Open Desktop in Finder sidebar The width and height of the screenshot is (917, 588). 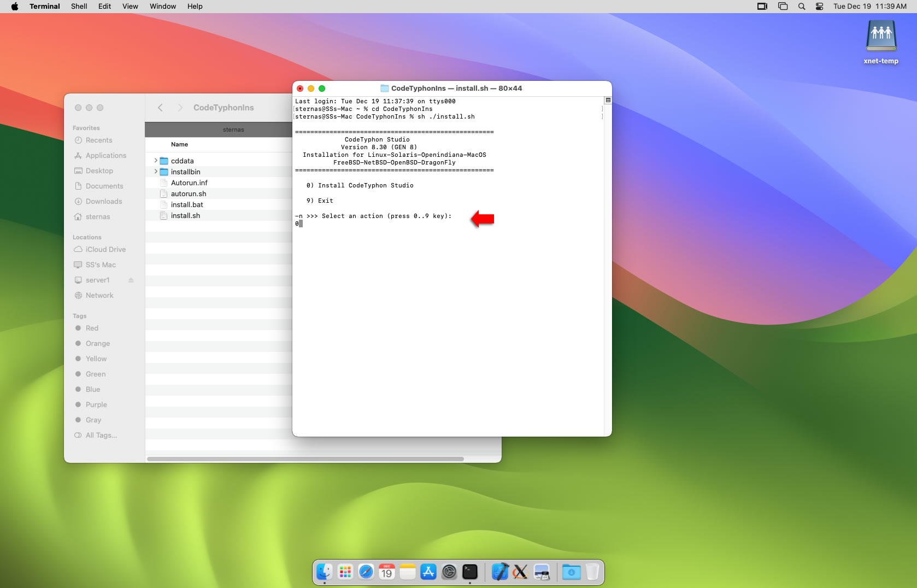click(99, 171)
